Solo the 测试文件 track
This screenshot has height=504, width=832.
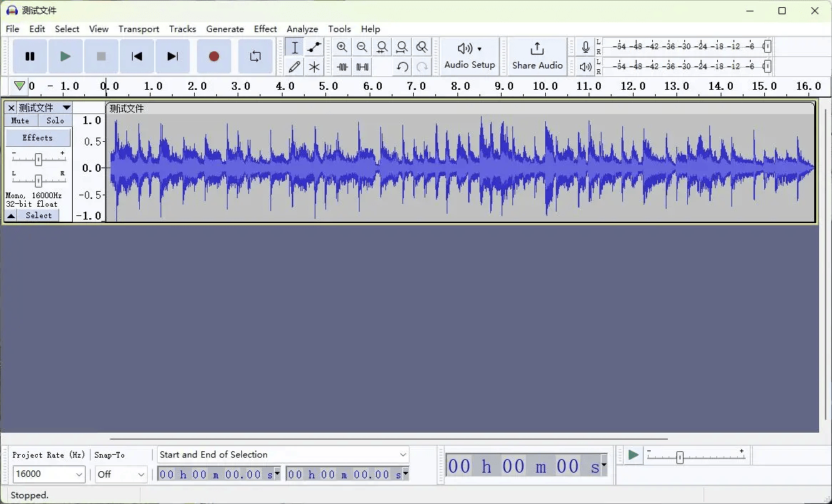(55, 120)
